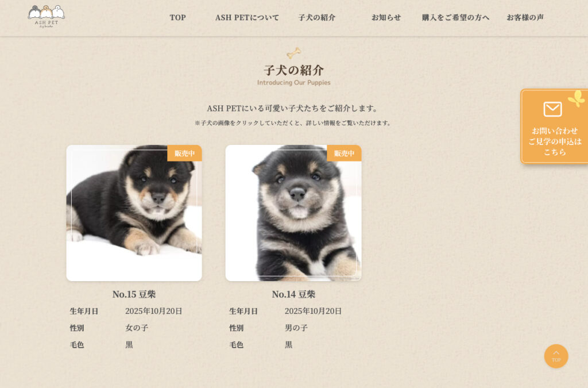Click the butterfly decoration on inquiry box
588x388 pixels.
[x=577, y=99]
